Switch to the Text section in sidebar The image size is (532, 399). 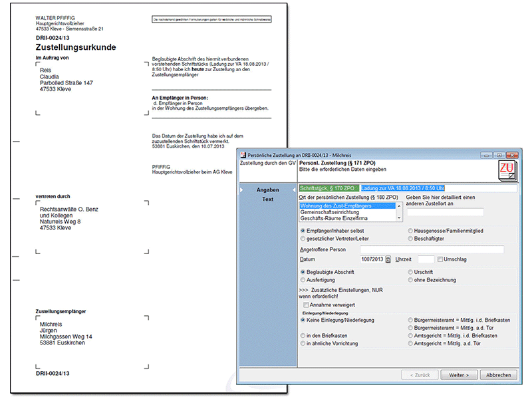[x=267, y=199]
